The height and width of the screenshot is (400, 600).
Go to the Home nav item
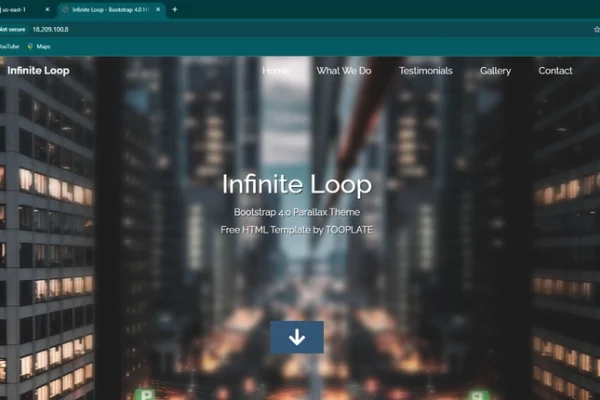click(275, 71)
